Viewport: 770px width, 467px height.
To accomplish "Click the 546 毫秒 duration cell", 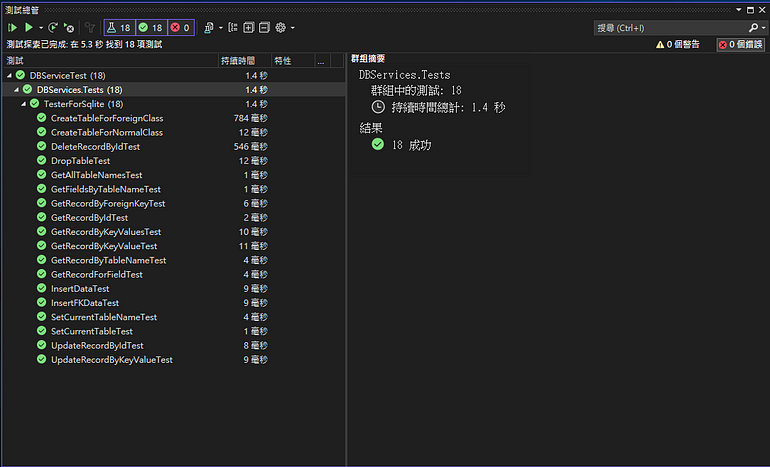I will tap(250, 147).
